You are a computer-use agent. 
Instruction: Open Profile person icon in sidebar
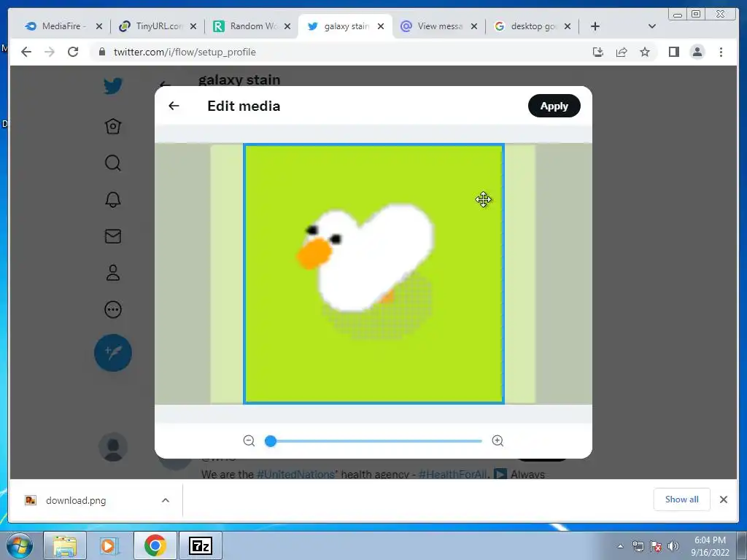[x=113, y=273]
